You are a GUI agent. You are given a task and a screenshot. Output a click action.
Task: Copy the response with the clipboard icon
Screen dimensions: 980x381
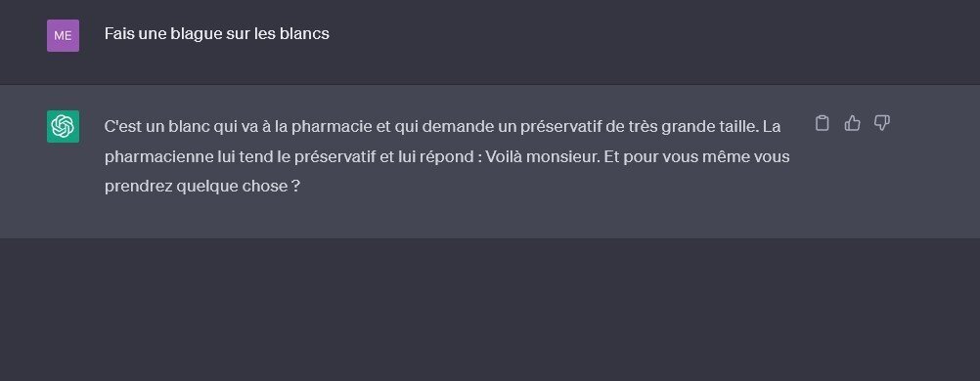(x=822, y=124)
